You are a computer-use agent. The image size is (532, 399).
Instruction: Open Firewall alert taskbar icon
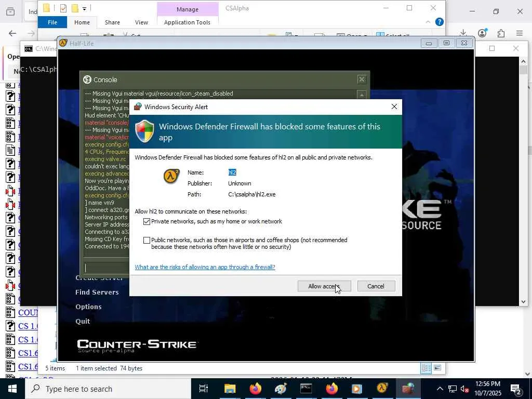(x=408, y=389)
